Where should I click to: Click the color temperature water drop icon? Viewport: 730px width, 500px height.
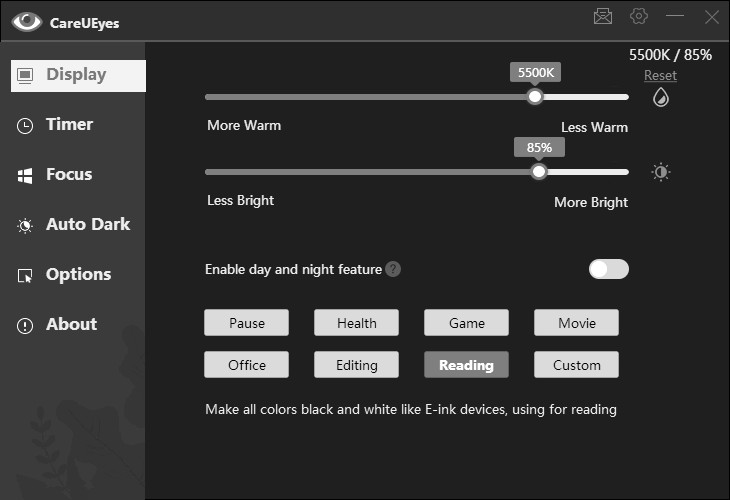(x=661, y=97)
